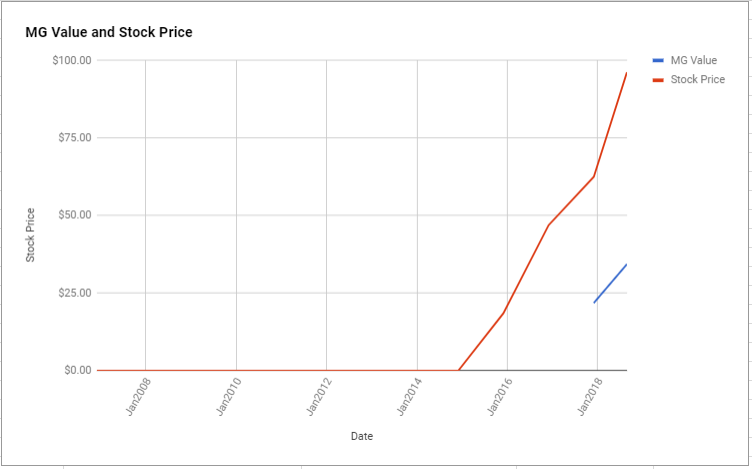The height and width of the screenshot is (469, 752).
Task: Click the Jan2016 date label
Action: (500, 397)
